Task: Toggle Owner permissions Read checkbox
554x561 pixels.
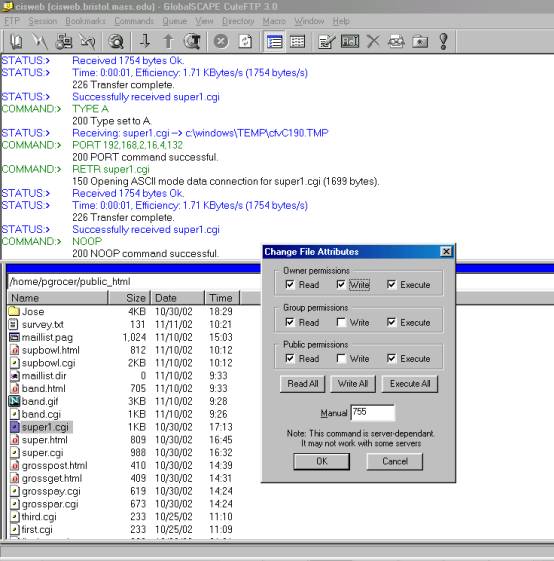Action: coord(290,284)
